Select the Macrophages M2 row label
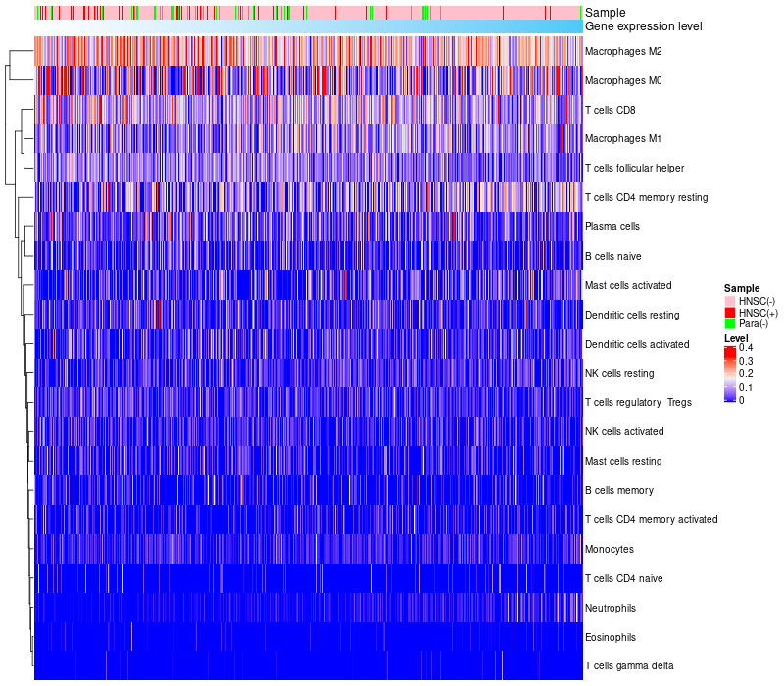The height and width of the screenshot is (686, 784). (x=621, y=51)
